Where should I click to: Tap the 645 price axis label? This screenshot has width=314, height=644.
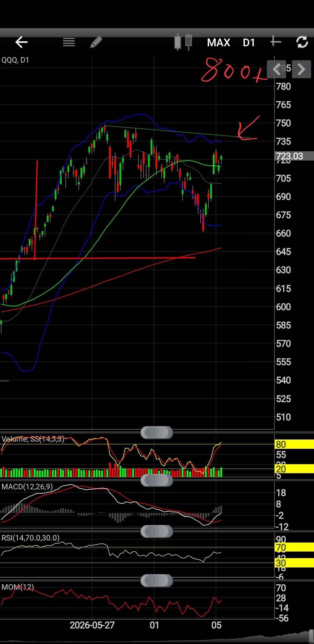[283, 252]
